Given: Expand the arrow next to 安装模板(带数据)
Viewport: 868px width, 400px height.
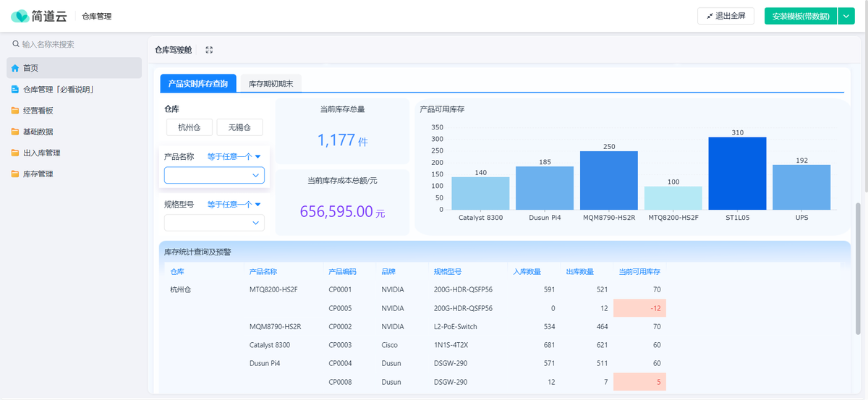Looking at the screenshot, I should 846,16.
